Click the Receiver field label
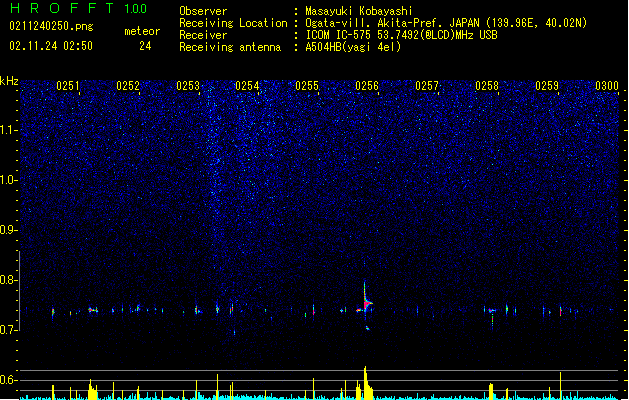The image size is (629, 400). pos(203,35)
